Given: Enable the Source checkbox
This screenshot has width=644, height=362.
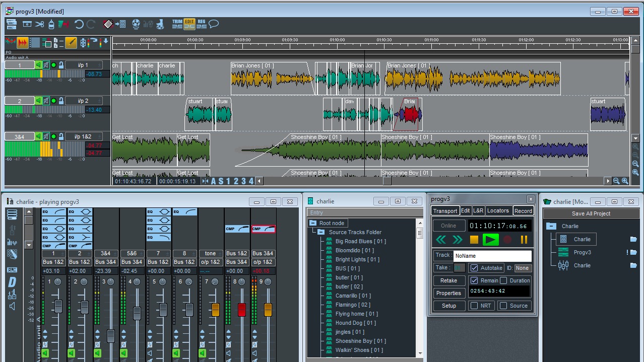Looking at the screenshot, I should pos(503,306).
